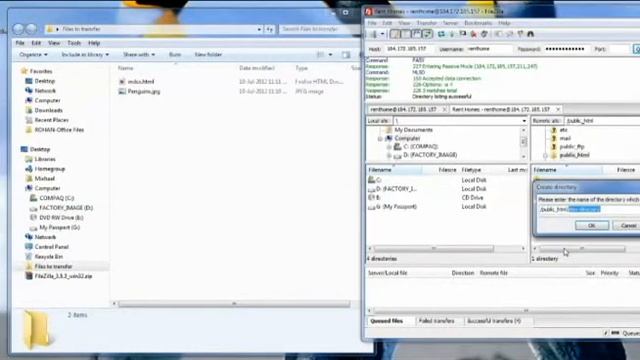
Task: Open FileZilla Site Manager icon
Action: (373, 34)
